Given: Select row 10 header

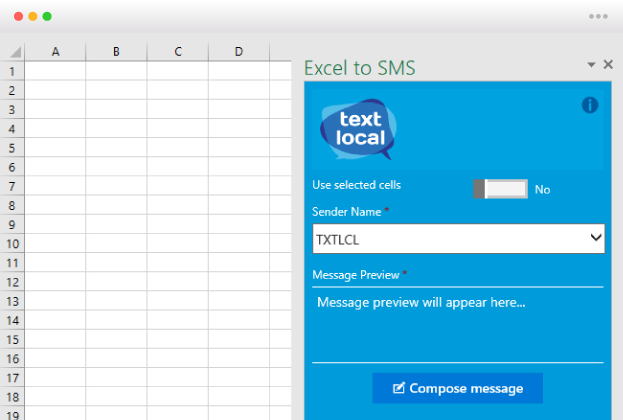Looking at the screenshot, I should pyautogui.click(x=12, y=244).
